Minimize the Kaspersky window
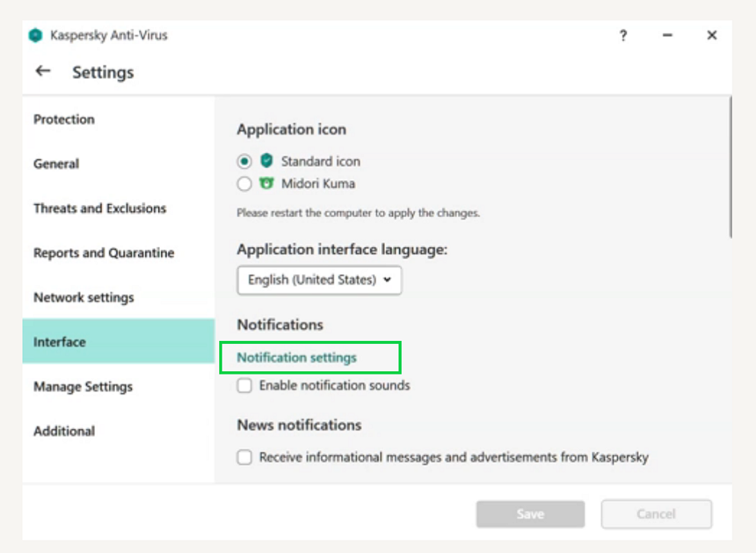 (x=667, y=35)
